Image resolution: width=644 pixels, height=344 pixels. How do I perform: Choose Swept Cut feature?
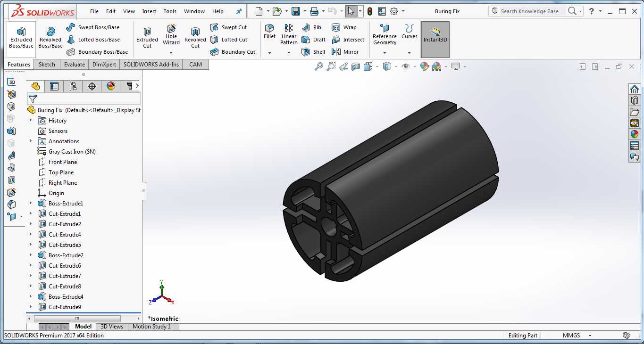click(x=229, y=27)
